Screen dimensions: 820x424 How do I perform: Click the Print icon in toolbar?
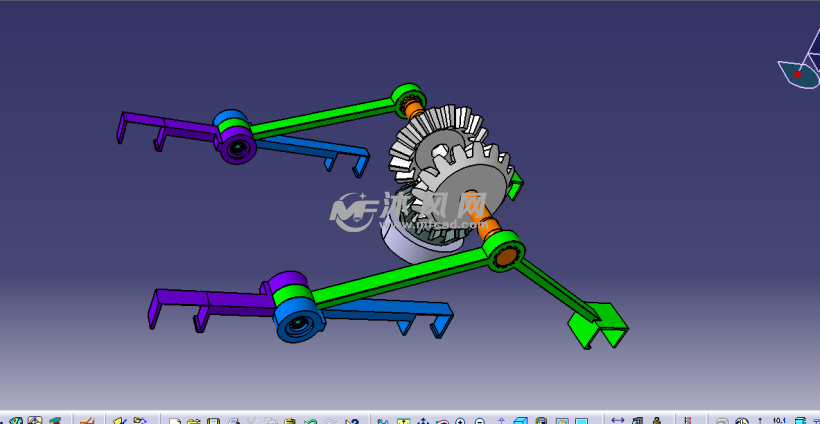232,421
